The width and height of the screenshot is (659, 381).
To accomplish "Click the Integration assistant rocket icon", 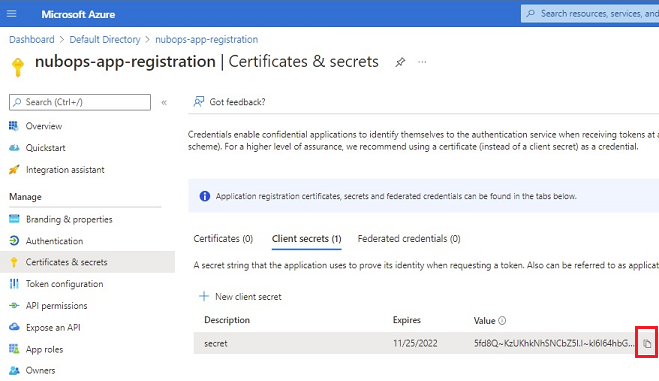I will (x=14, y=170).
